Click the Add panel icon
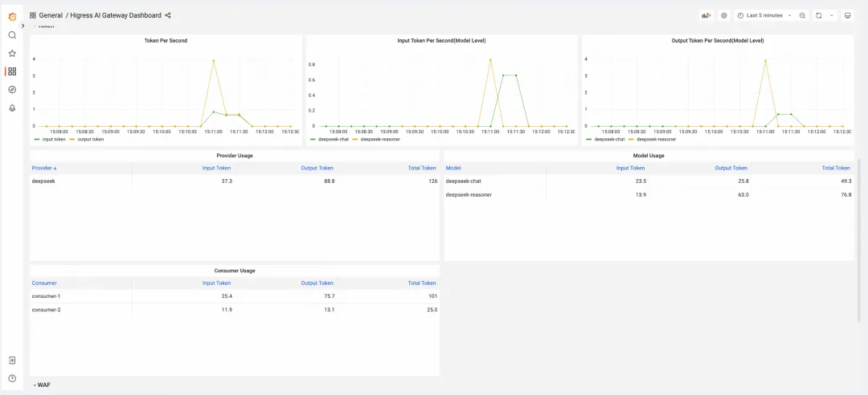 pyautogui.click(x=706, y=15)
